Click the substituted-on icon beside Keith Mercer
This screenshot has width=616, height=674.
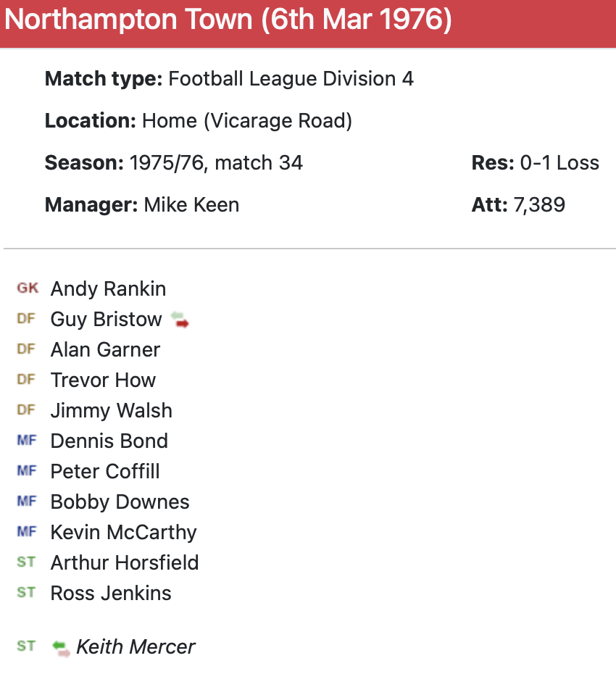[62, 647]
